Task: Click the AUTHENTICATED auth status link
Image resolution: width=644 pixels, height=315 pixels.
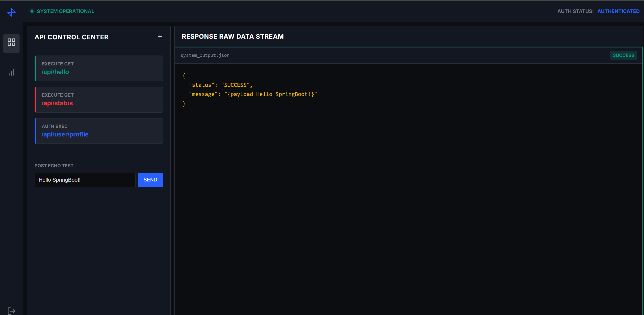Action: (x=618, y=11)
